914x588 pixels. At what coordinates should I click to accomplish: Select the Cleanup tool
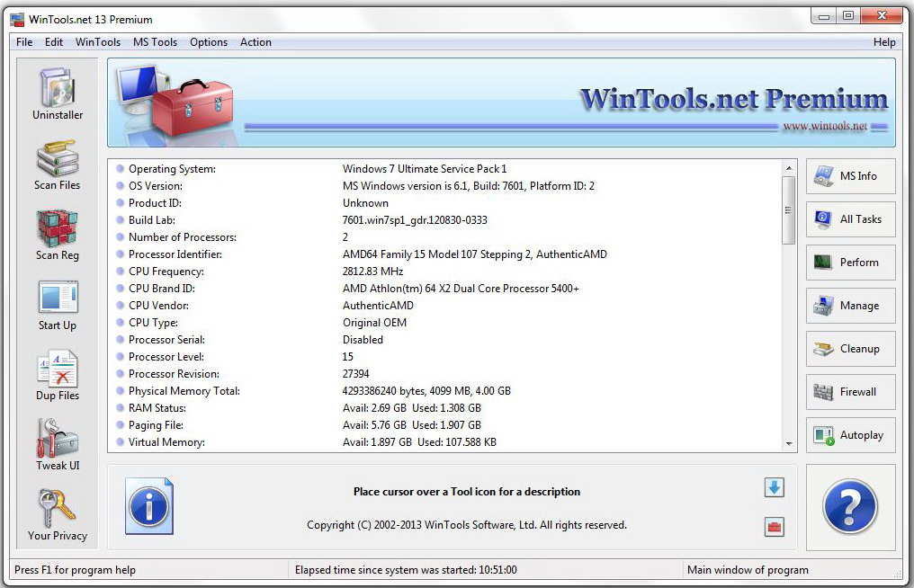click(x=850, y=349)
